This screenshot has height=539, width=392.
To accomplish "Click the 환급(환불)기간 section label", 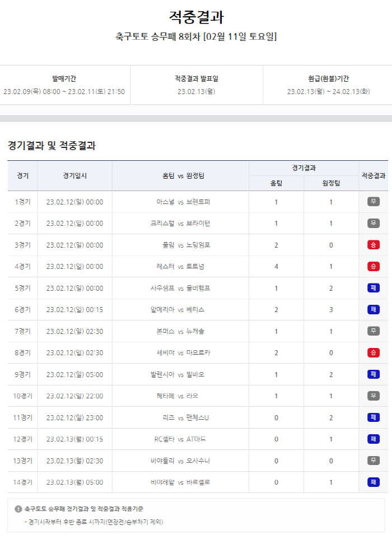I will [x=328, y=79].
